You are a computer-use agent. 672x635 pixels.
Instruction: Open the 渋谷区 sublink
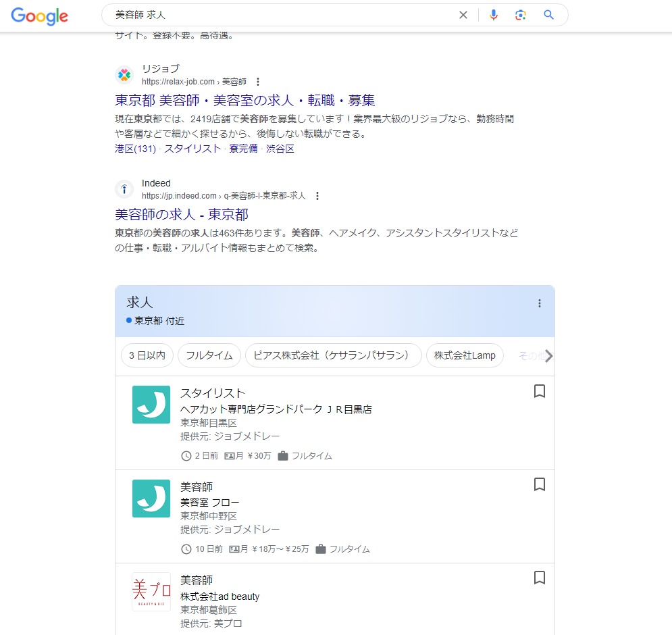point(280,149)
